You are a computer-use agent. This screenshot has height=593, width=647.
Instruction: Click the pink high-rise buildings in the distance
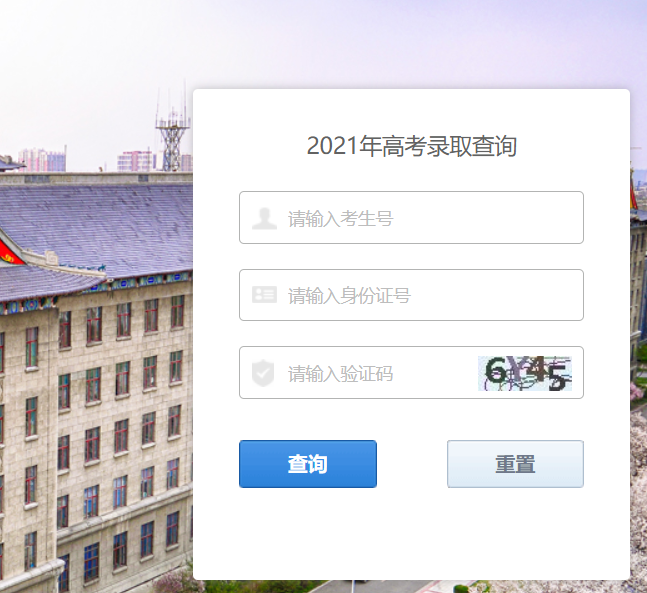(42, 160)
